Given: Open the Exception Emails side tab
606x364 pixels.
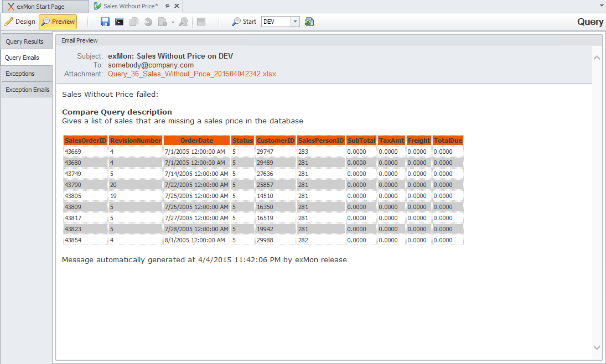Looking at the screenshot, I should click(x=27, y=90).
